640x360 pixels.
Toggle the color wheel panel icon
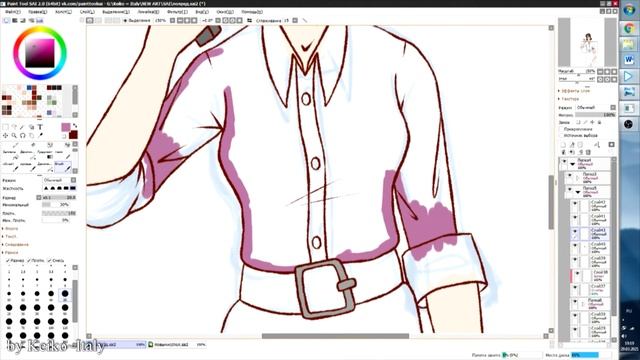point(7,20)
